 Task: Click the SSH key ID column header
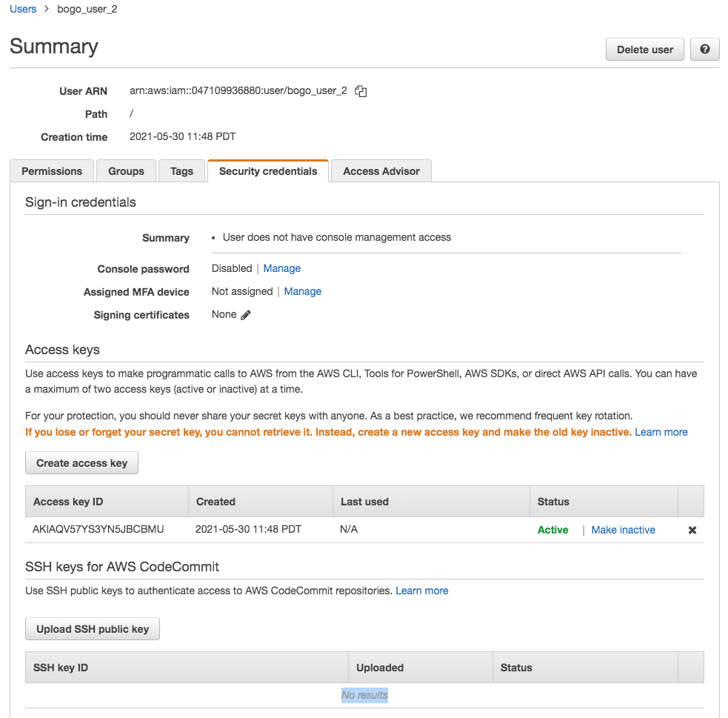187,668
